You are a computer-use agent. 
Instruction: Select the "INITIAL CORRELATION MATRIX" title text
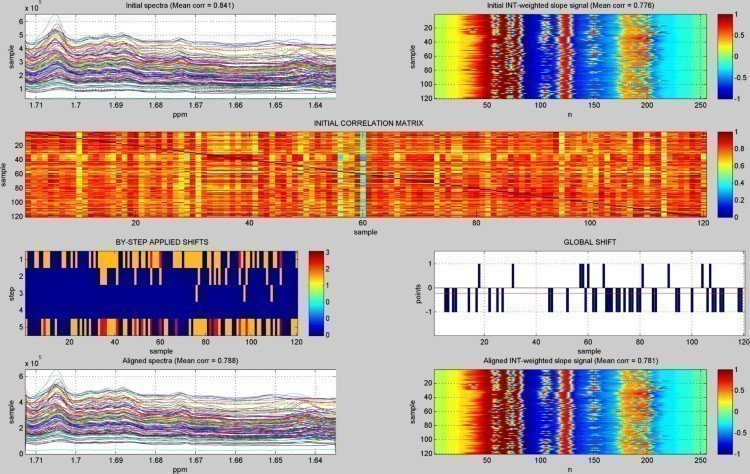368,123
